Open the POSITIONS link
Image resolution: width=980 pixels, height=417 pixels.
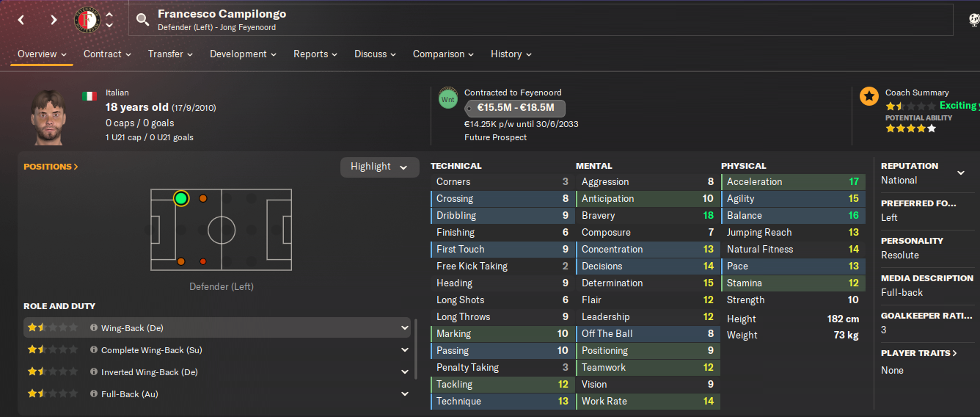[x=51, y=167]
